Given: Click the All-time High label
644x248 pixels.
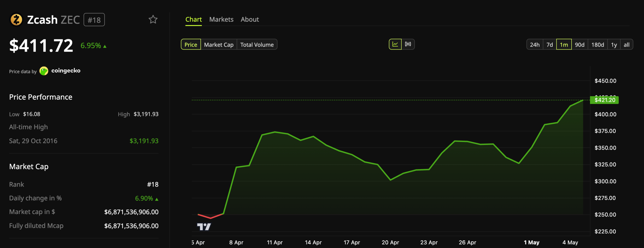Looking at the screenshot, I should (28, 127).
